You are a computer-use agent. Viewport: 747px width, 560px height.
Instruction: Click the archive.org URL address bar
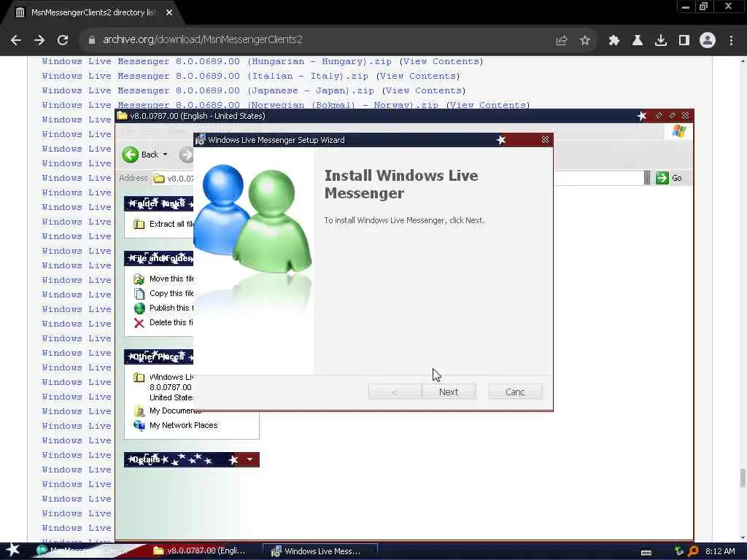(203, 39)
